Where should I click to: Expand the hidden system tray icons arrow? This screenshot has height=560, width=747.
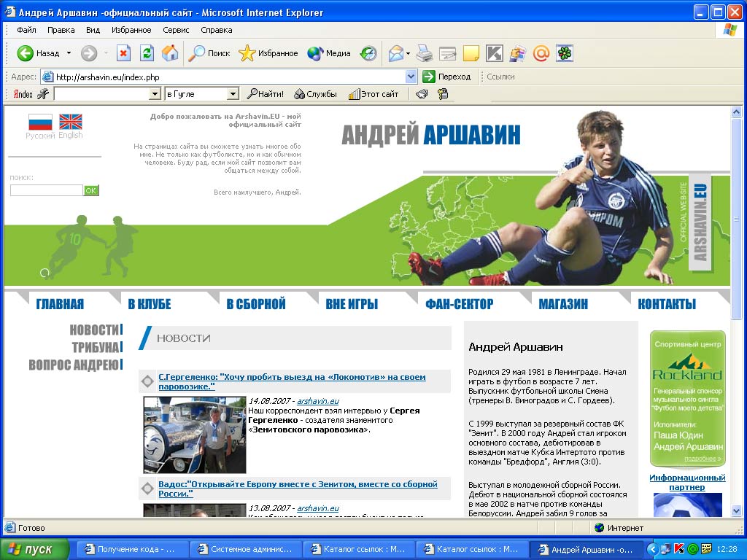pyautogui.click(x=653, y=549)
